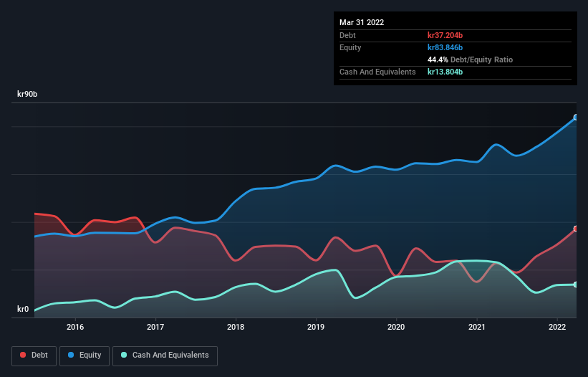Click the 2017 x-axis label
This screenshot has height=377, width=588.
click(155, 327)
